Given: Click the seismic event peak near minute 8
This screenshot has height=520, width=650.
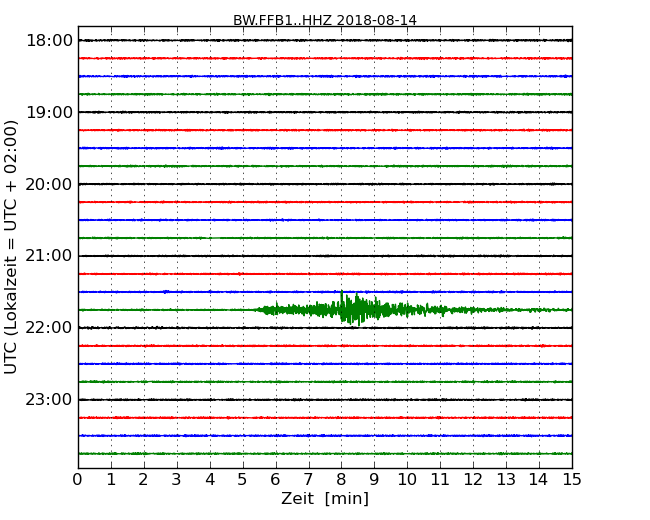Looking at the screenshot, I should pyautogui.click(x=350, y=308).
